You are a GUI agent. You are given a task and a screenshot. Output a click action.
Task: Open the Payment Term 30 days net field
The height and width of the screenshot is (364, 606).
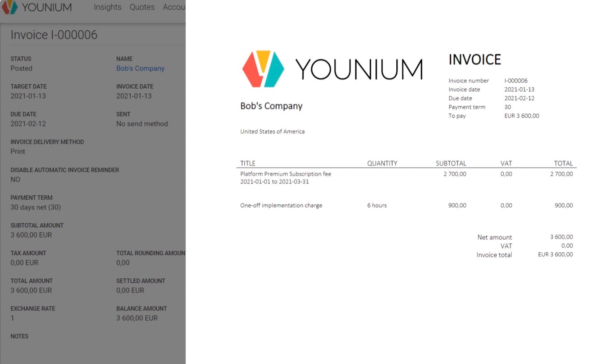pos(35,207)
